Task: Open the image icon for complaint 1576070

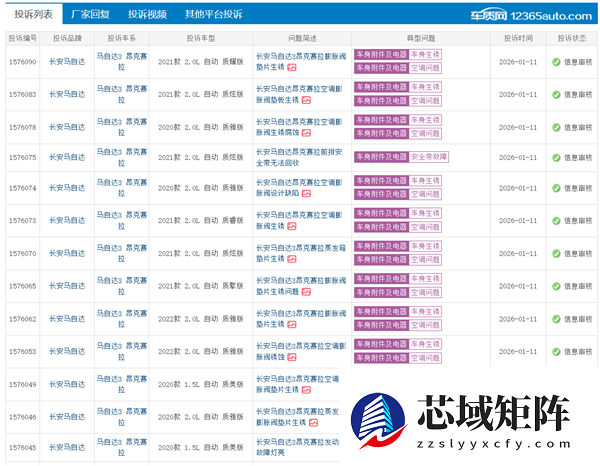Action: point(292,259)
